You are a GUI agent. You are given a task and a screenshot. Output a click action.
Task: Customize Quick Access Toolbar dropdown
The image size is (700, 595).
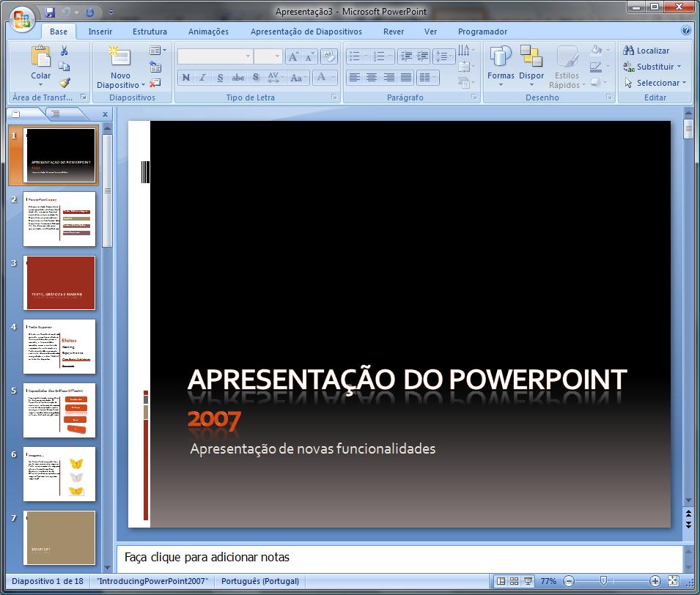pyautogui.click(x=111, y=12)
